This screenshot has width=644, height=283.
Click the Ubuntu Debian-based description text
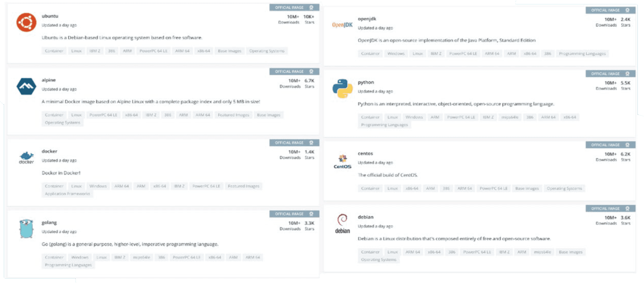[122, 38]
